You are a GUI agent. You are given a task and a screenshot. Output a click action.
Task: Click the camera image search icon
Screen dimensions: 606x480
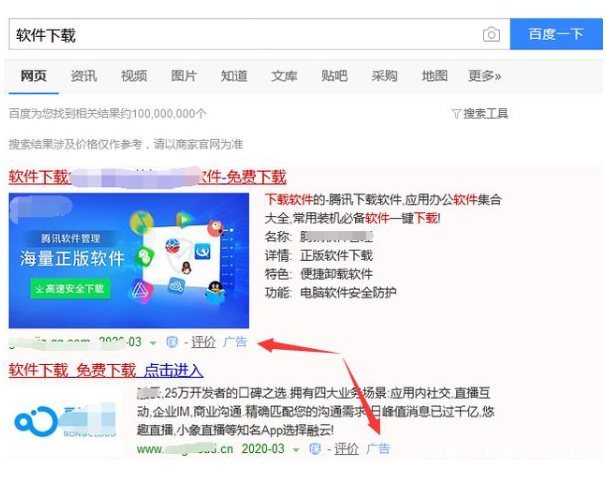coord(491,34)
